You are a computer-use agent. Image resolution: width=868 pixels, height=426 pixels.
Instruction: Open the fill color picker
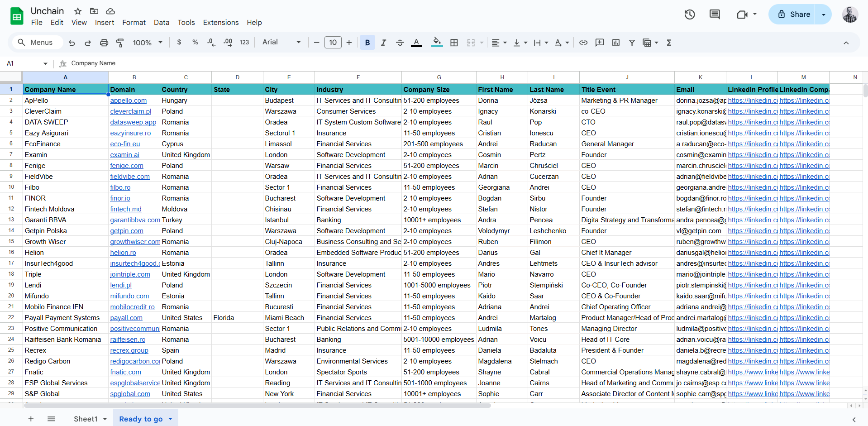pos(437,43)
